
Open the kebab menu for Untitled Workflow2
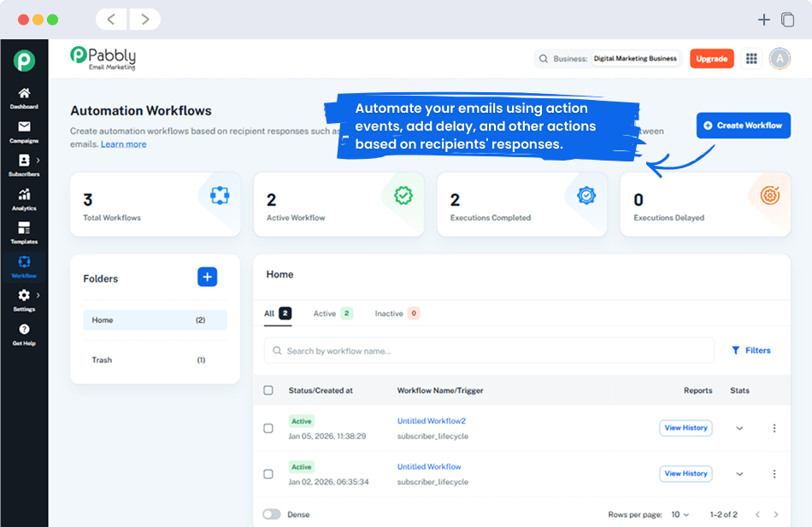pos(774,428)
